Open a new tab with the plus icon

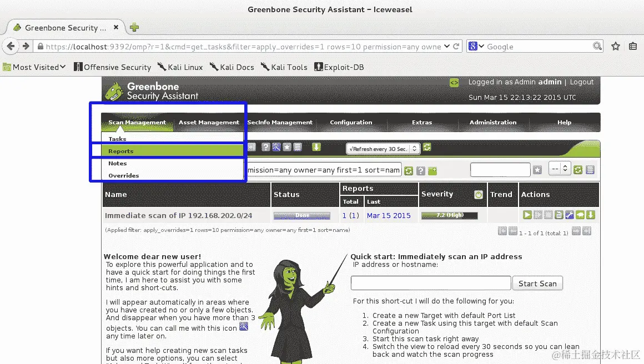pos(134,28)
